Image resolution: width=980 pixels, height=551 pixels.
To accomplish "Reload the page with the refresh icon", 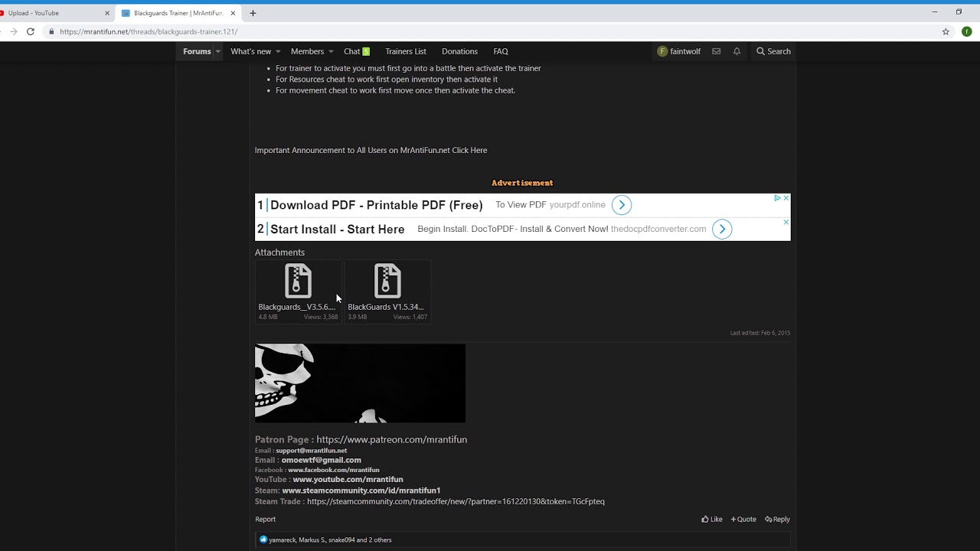I will pos(31,31).
